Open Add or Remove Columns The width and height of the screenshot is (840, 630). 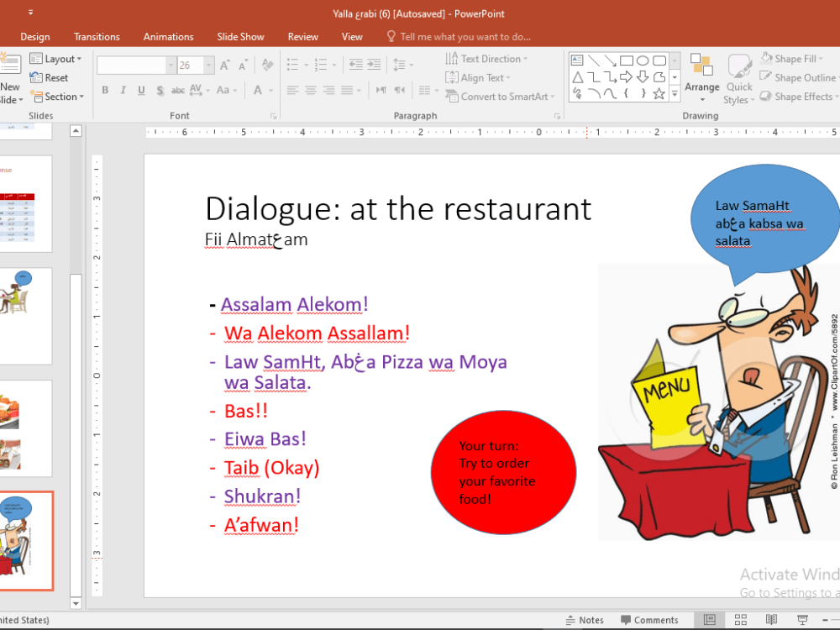pos(428,90)
